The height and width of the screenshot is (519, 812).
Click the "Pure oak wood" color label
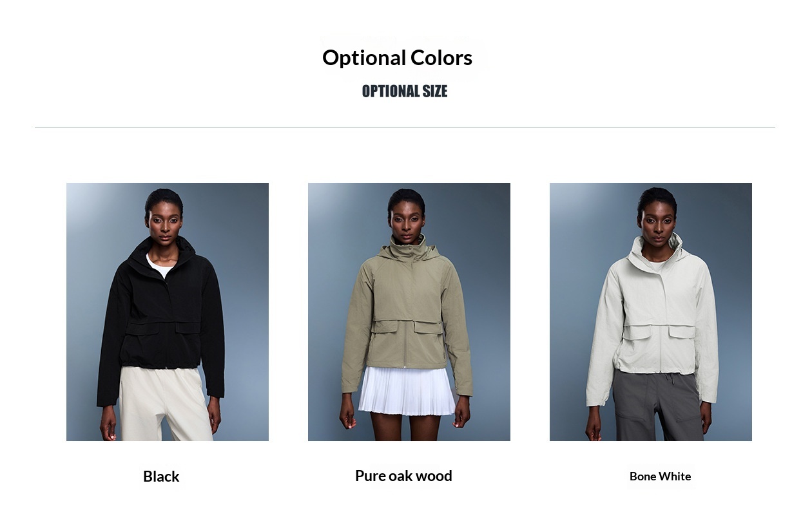pos(403,476)
